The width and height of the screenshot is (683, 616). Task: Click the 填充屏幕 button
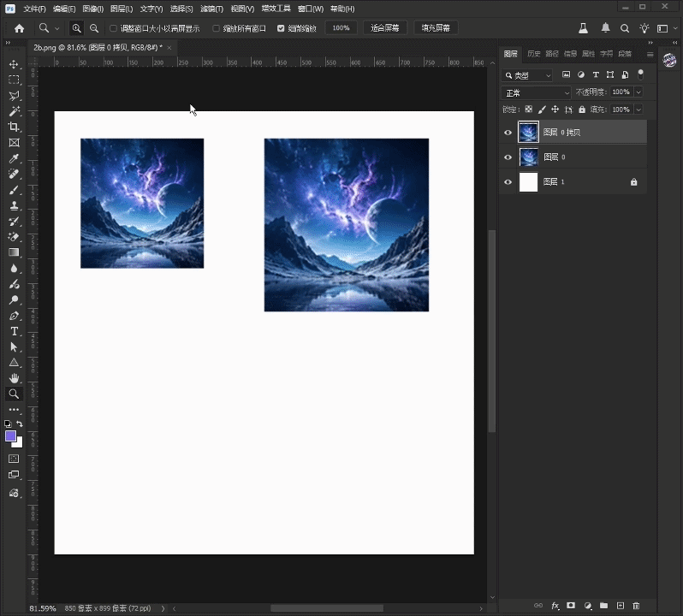(436, 28)
